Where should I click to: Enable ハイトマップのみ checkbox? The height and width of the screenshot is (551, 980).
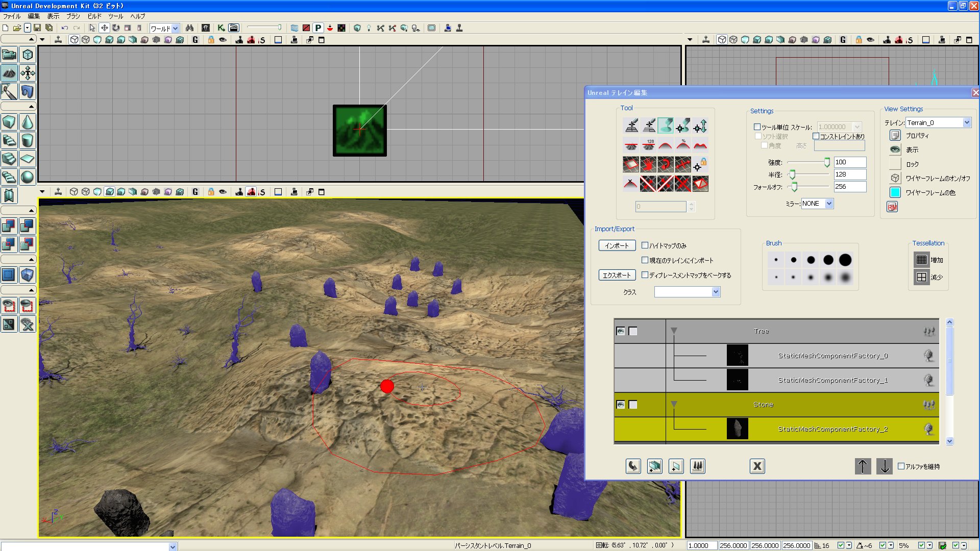click(645, 245)
